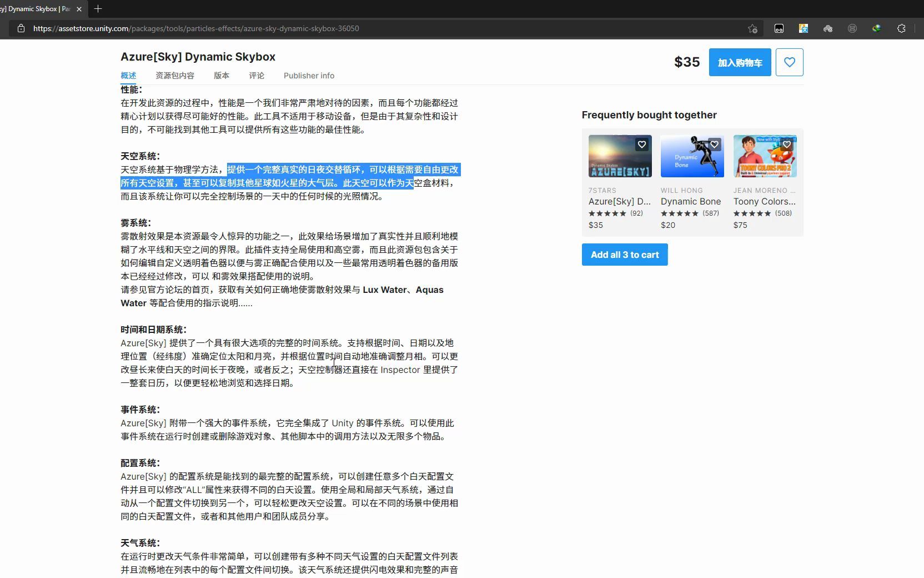Image resolution: width=924 pixels, height=578 pixels.
Task: Switch to the 版本 tab
Action: point(222,76)
